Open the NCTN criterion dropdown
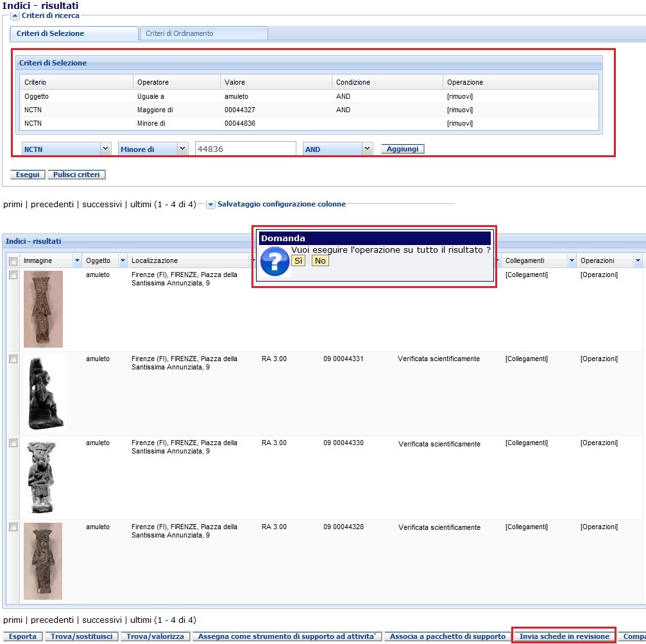 pos(106,149)
